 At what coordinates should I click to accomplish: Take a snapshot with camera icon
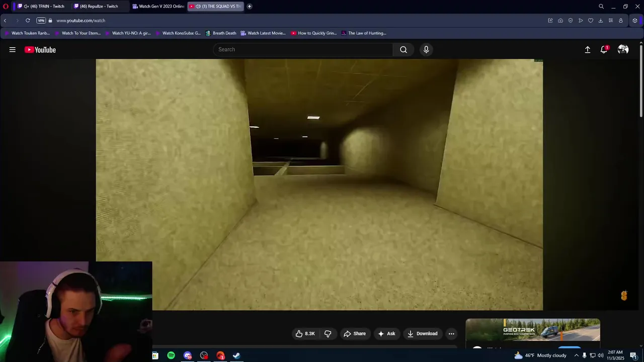560,21
